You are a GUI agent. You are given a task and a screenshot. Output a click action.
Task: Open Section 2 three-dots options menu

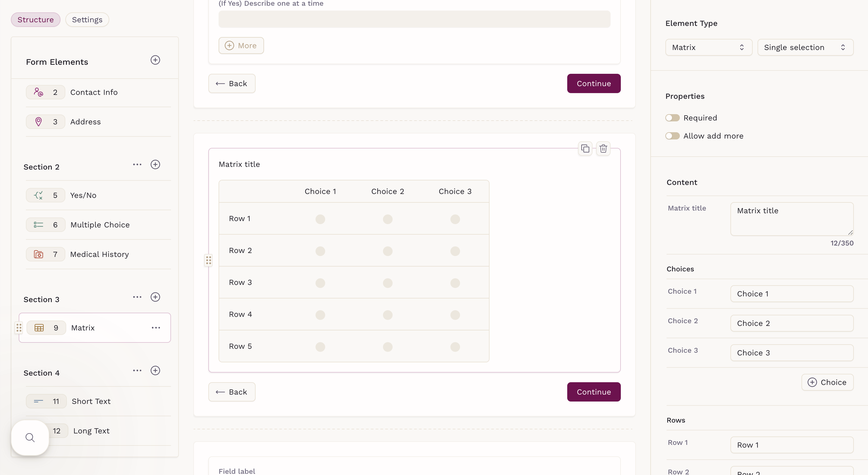137,164
